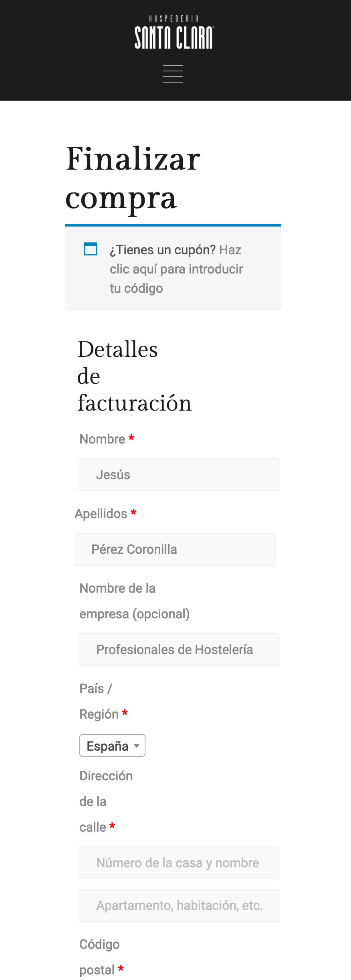Open the España country dropdown
The height and width of the screenshot is (980, 351).
click(112, 745)
